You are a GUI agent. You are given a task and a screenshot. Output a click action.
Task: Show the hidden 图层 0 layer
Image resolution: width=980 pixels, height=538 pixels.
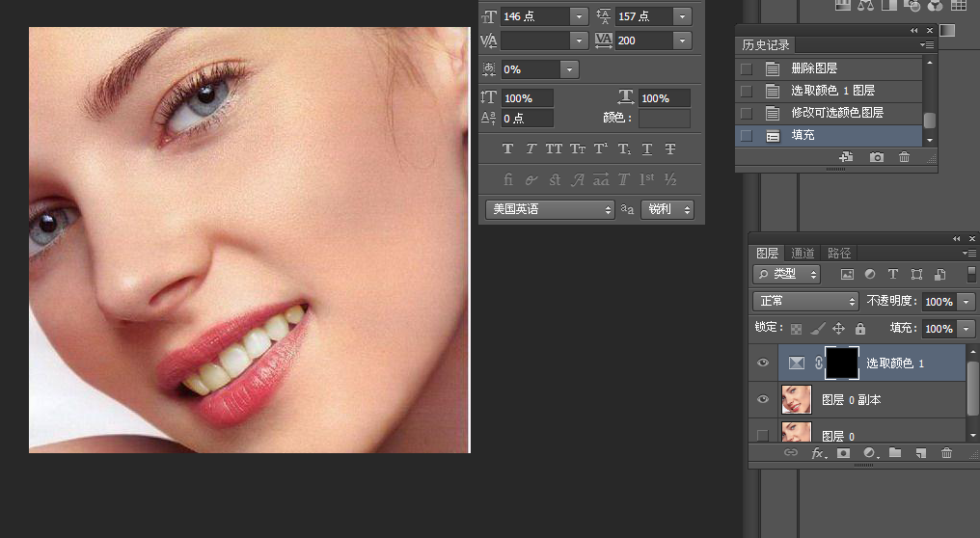tap(763, 435)
